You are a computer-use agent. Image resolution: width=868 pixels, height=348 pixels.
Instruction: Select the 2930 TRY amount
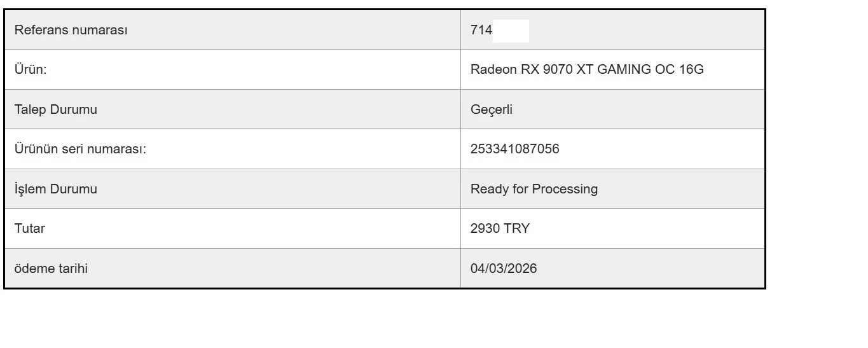500,228
